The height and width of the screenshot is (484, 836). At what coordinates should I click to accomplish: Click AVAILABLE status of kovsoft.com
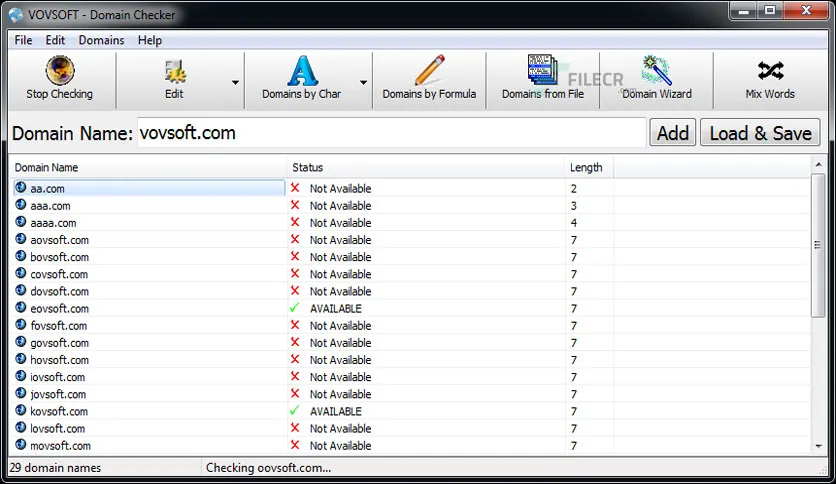tap(336, 411)
